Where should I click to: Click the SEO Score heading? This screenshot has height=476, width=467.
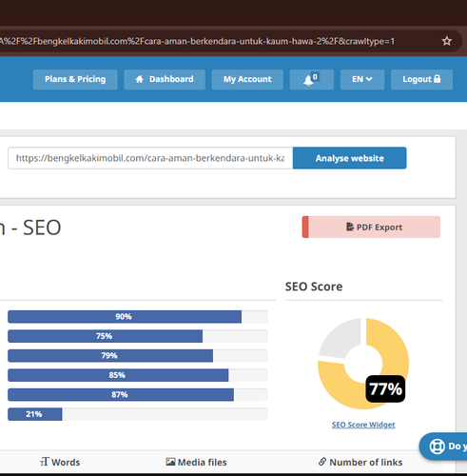coord(314,287)
